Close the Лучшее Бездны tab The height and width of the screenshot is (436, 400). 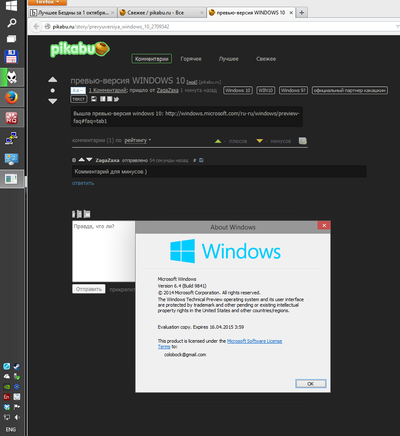[x=112, y=13]
